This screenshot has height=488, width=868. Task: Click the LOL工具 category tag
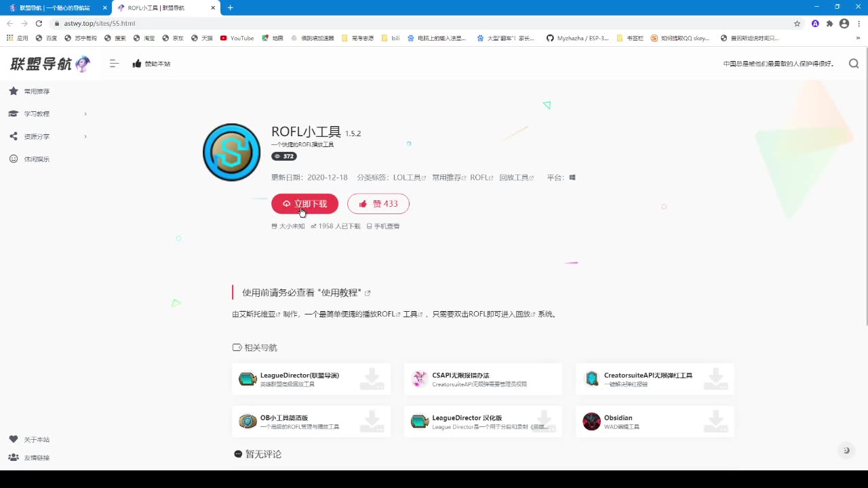click(x=409, y=178)
